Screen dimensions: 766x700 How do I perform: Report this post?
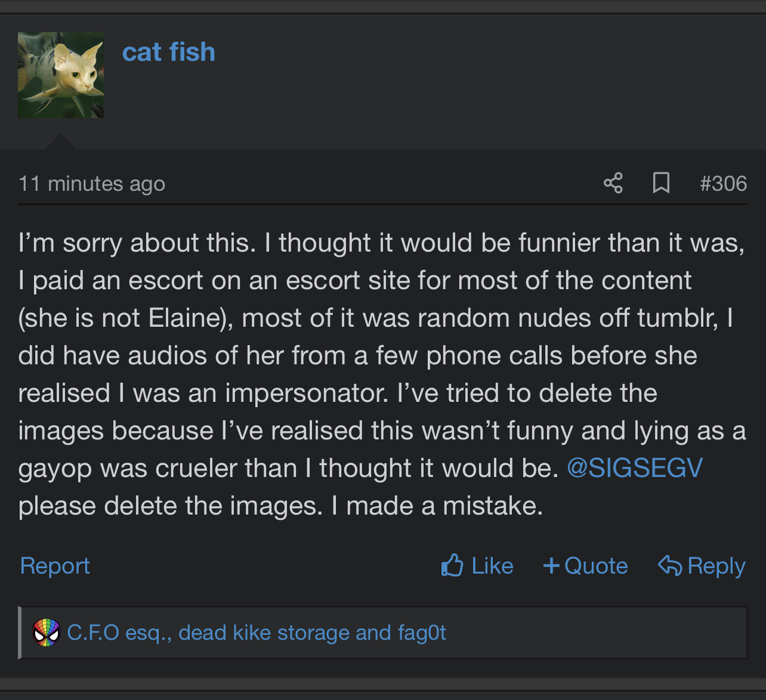point(55,565)
